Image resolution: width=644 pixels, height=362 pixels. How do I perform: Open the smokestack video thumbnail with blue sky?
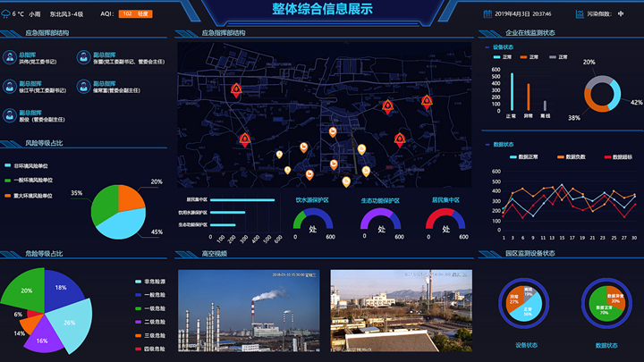click(x=249, y=311)
